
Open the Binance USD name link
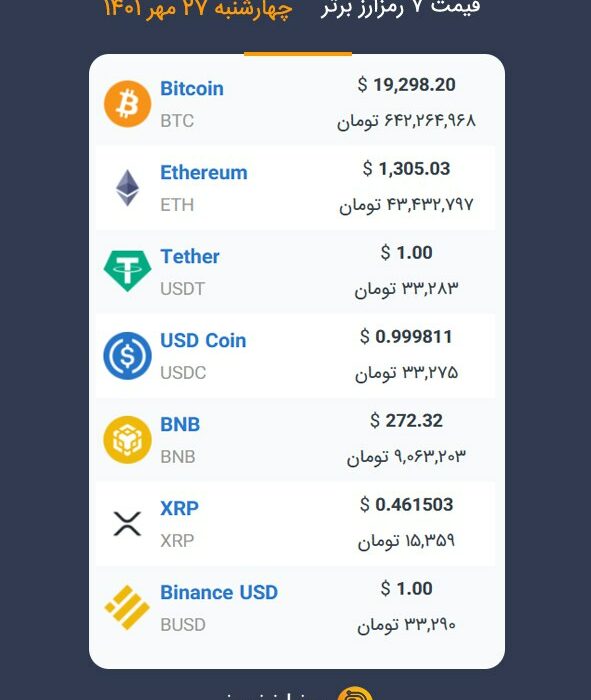tap(219, 592)
